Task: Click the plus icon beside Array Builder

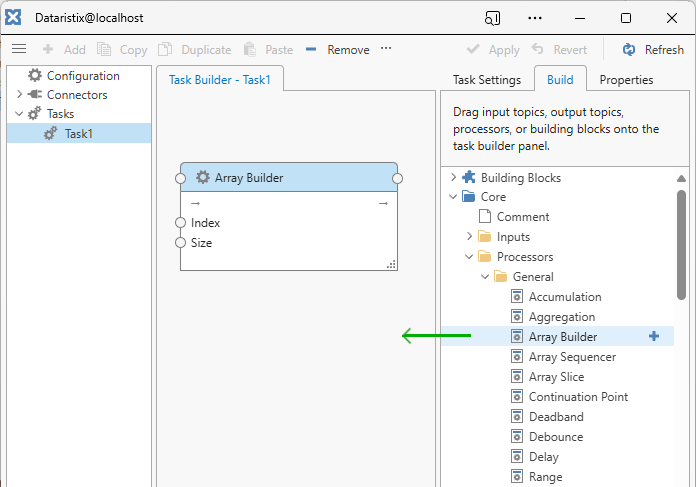Action: click(x=653, y=336)
